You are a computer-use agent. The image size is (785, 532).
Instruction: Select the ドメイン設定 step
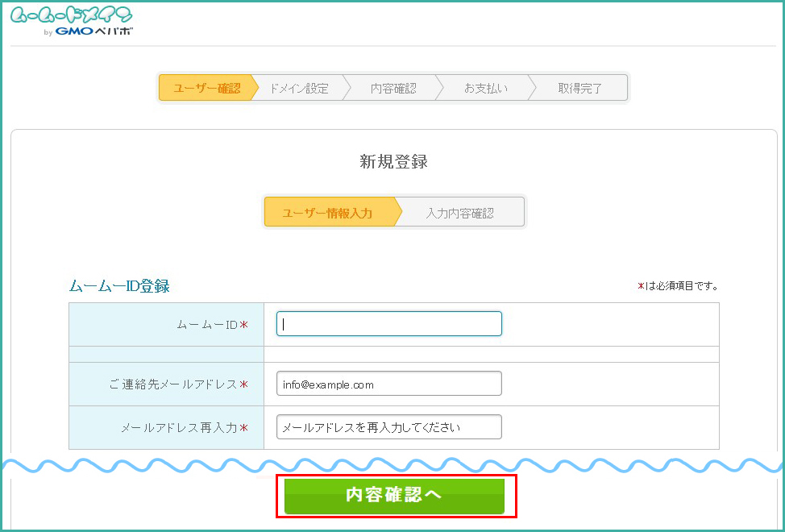point(299,89)
